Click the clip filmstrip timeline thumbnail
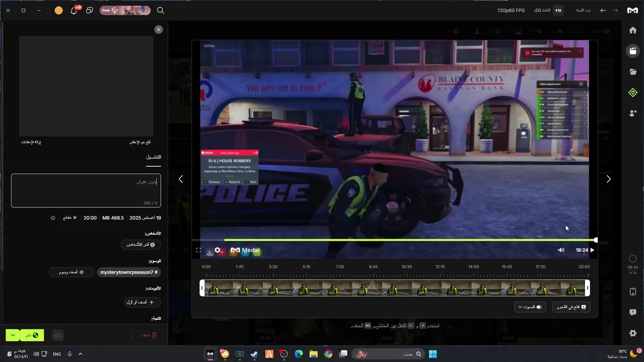644x362 pixels. (x=394, y=288)
